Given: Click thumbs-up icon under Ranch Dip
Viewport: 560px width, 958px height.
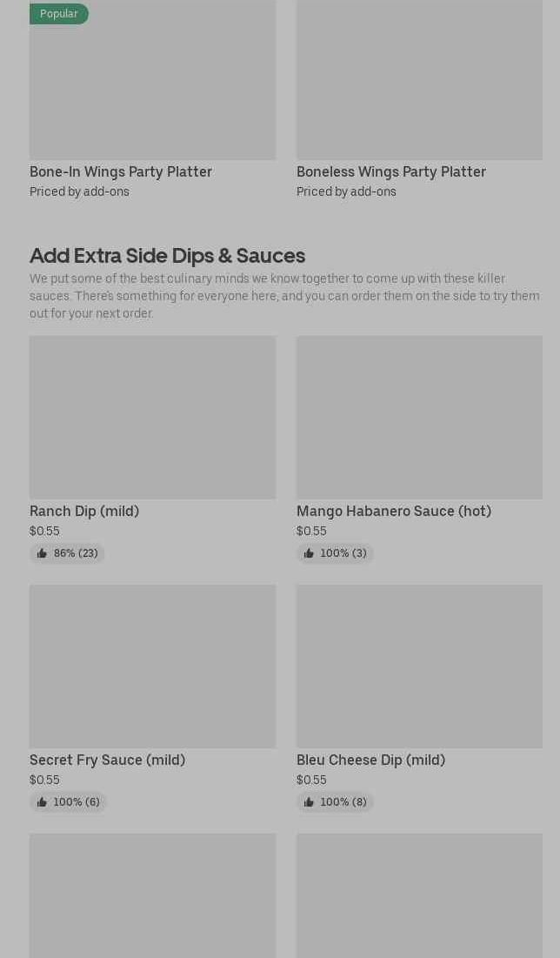Looking at the screenshot, I should click(42, 553).
